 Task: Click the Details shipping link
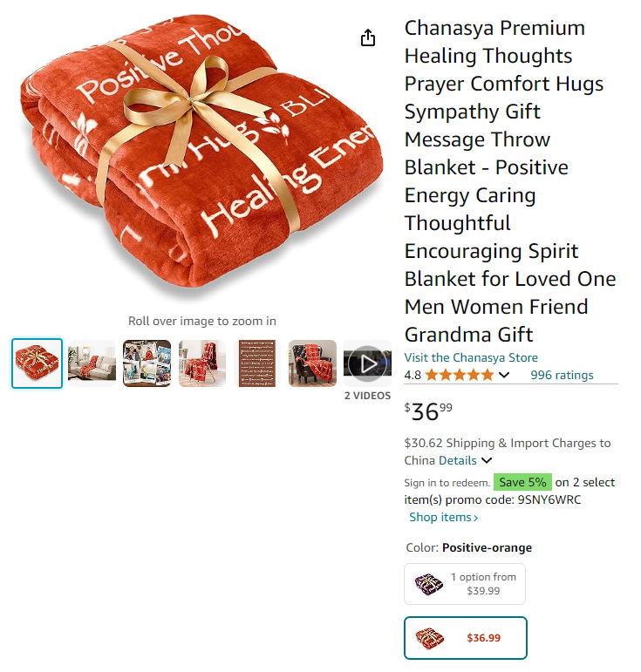[458, 460]
